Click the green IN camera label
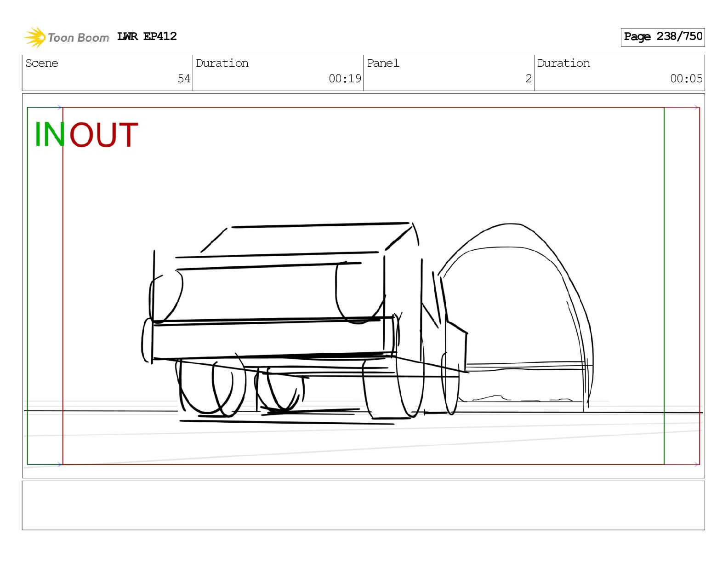The image size is (728, 563). (x=50, y=134)
